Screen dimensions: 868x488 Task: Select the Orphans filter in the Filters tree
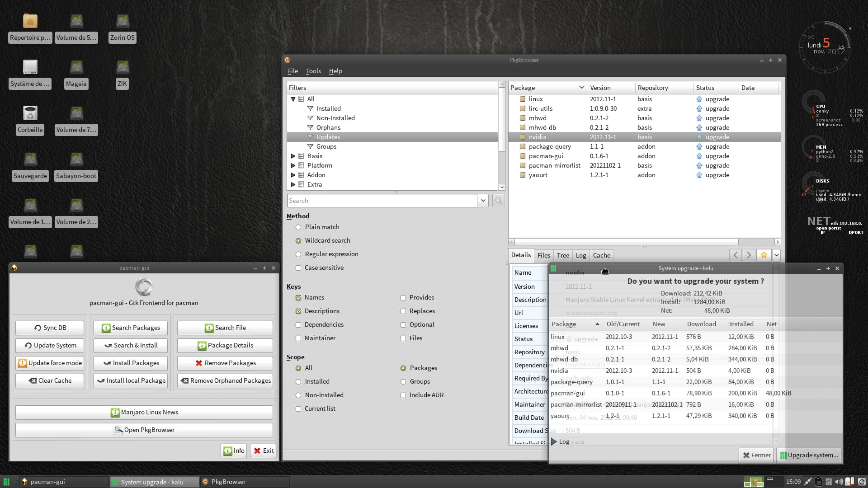coord(328,127)
